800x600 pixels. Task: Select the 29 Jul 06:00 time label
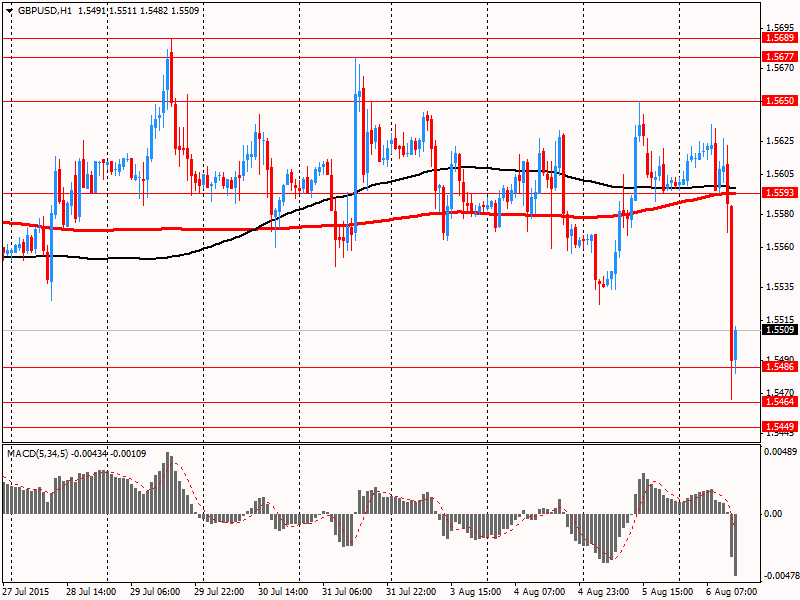click(x=156, y=592)
